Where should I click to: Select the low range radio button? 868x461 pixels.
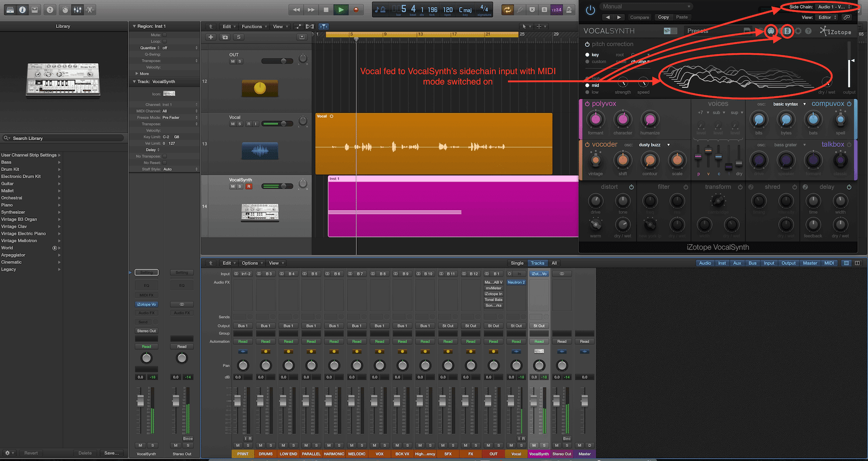[587, 92]
